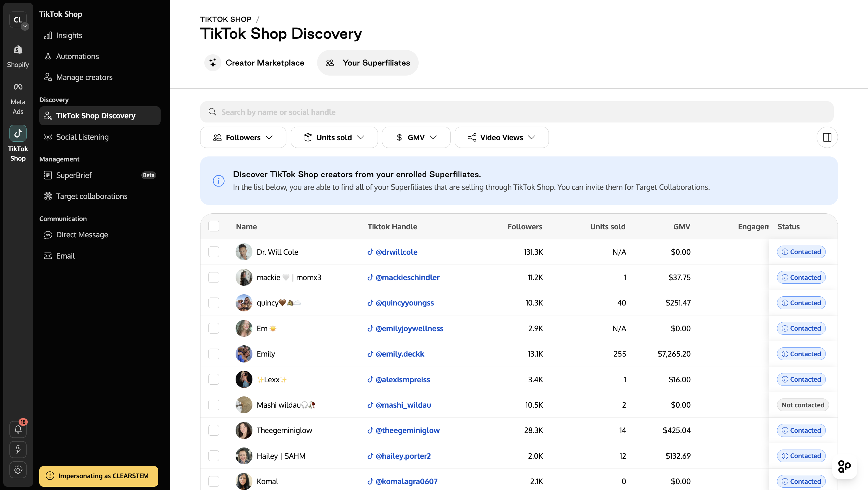Screen dimensions: 868x490
Task: Toggle the select-all header checkbox
Action: click(x=214, y=226)
